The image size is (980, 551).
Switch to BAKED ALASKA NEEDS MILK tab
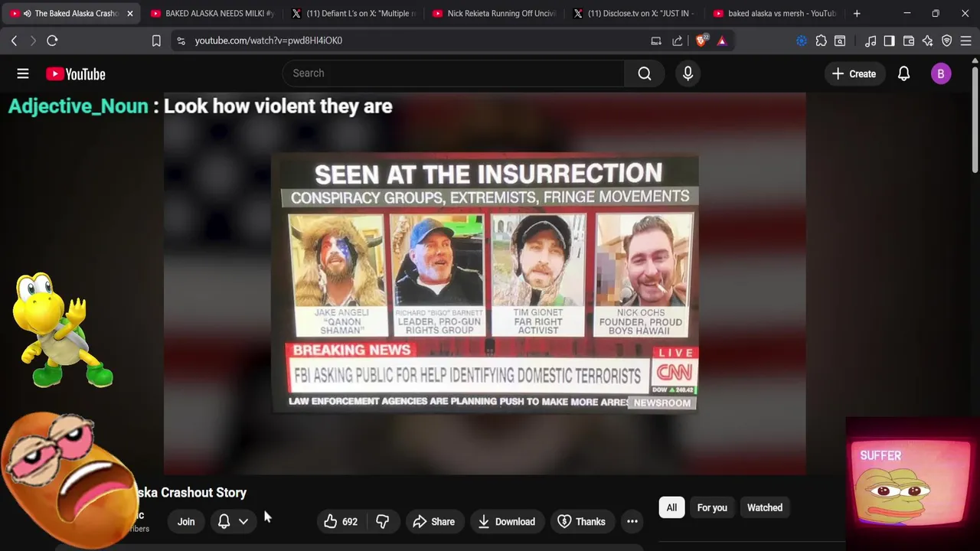(211, 13)
